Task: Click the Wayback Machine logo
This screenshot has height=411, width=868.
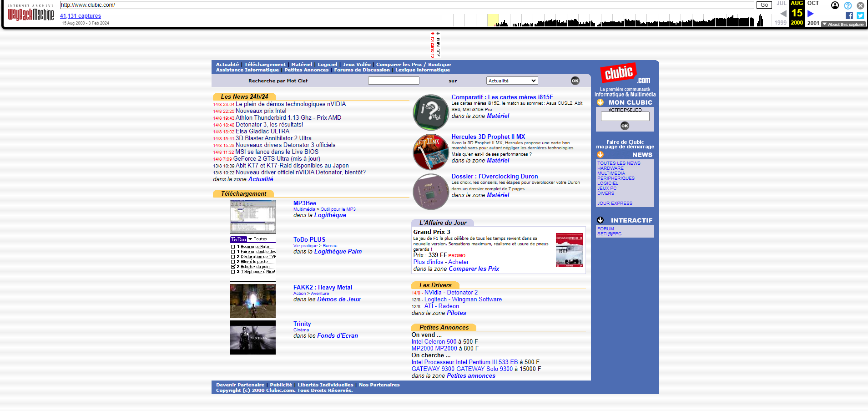Action: click(x=30, y=13)
